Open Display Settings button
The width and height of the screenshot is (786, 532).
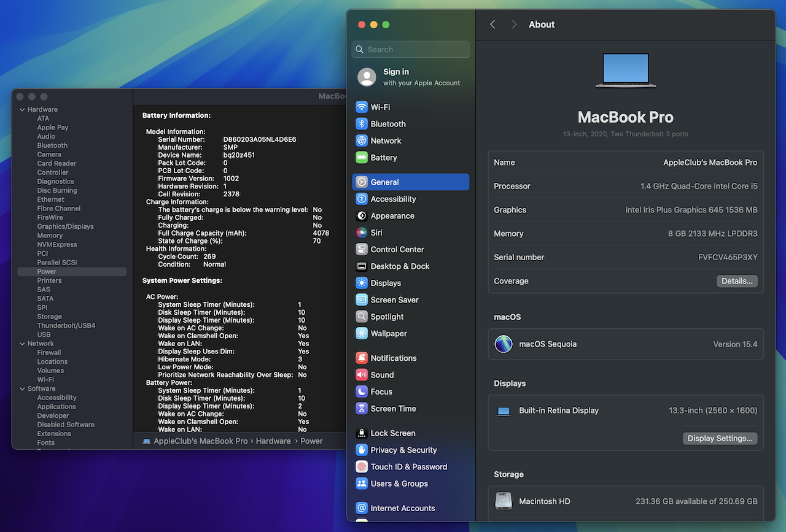(720, 439)
